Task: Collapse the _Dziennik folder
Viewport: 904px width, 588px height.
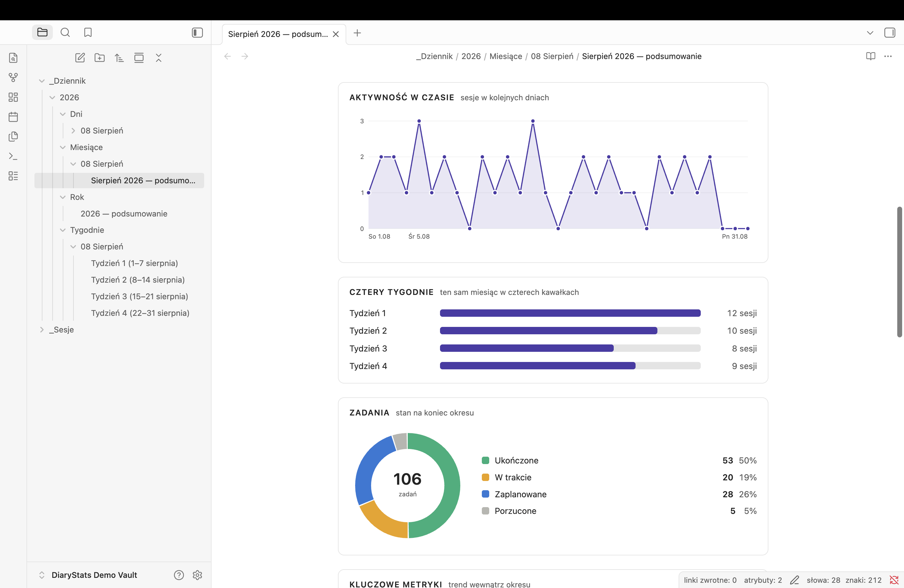Action: tap(42, 81)
